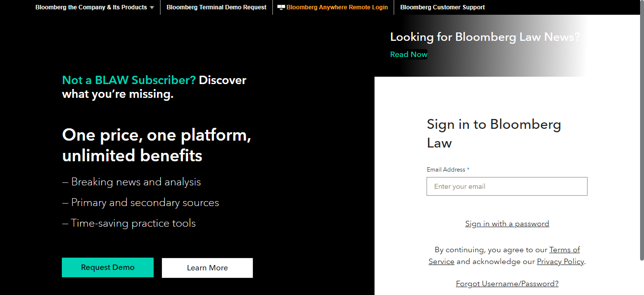The image size is (644, 295).
Task: Click 'Looking for Bloomberg Law News?' text
Action: pos(485,37)
